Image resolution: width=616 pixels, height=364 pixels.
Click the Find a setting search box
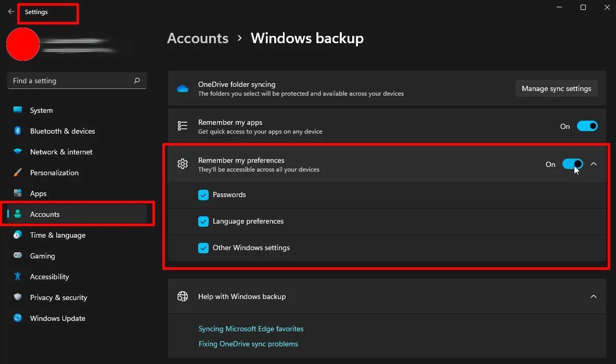coord(77,81)
